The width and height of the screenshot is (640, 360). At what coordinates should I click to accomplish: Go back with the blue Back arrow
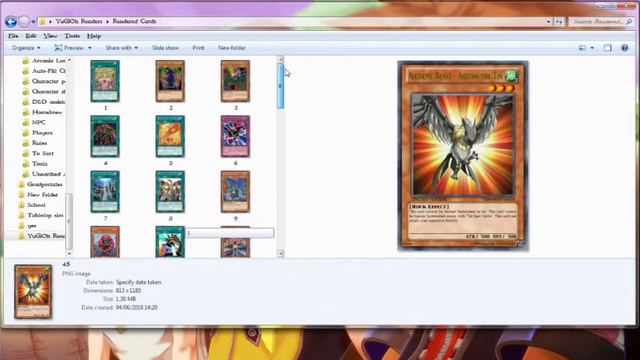(11, 21)
